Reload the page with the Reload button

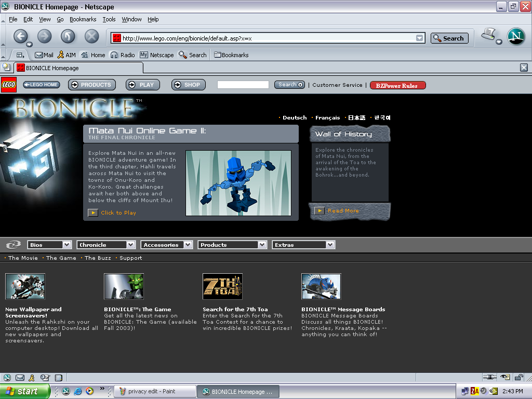(68, 36)
